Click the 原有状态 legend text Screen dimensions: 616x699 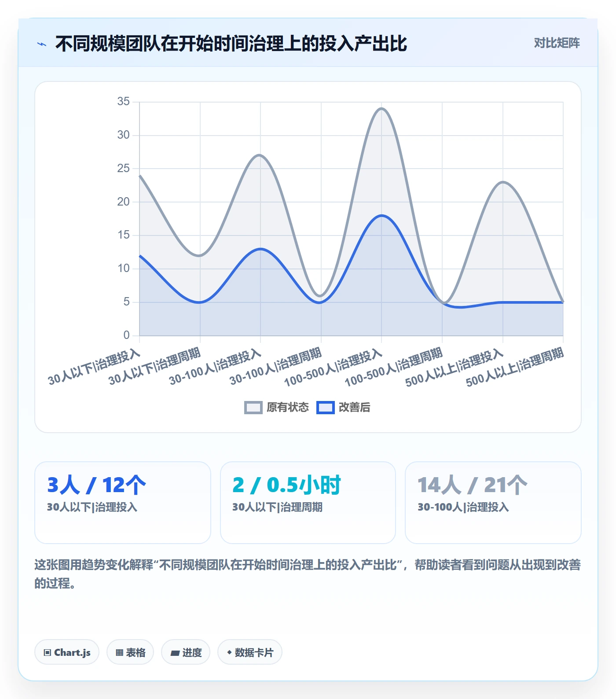(288, 408)
